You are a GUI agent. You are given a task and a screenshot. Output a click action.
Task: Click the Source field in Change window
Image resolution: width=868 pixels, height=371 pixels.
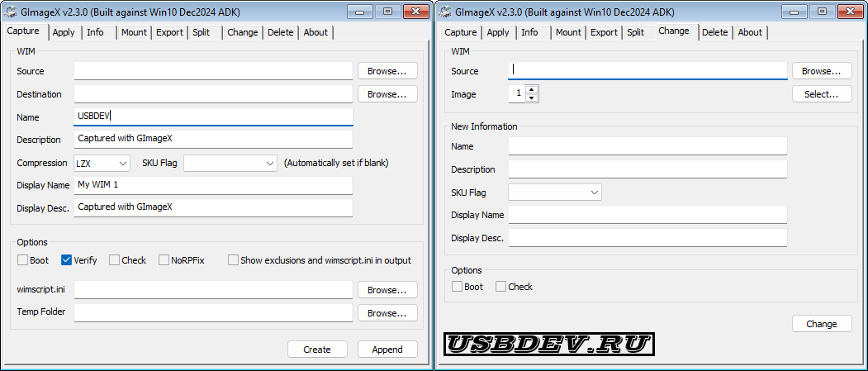coord(647,71)
